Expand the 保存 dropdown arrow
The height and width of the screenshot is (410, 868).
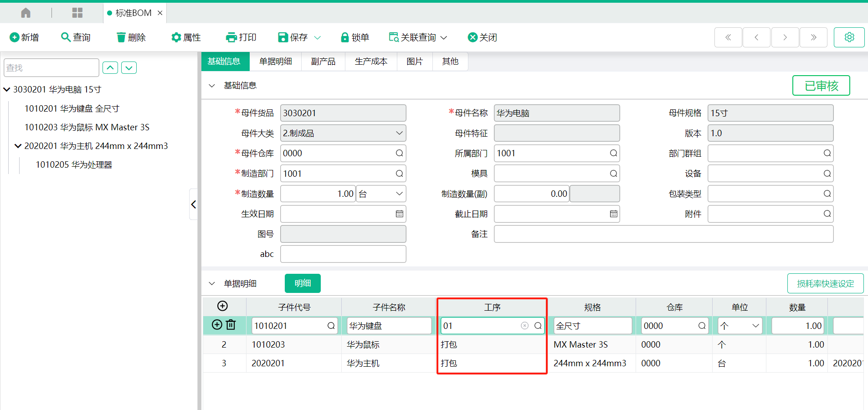click(318, 37)
